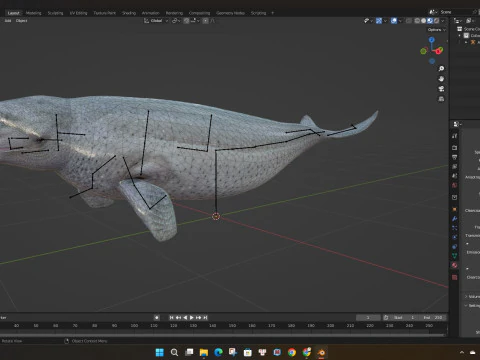Click the zoom view magnifier icon
This screenshot has height=360, width=480.
[441, 69]
